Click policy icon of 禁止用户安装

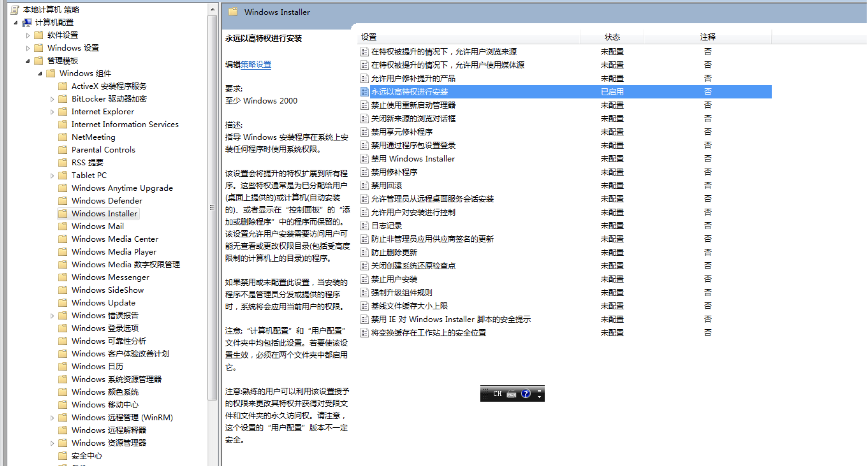(x=364, y=279)
